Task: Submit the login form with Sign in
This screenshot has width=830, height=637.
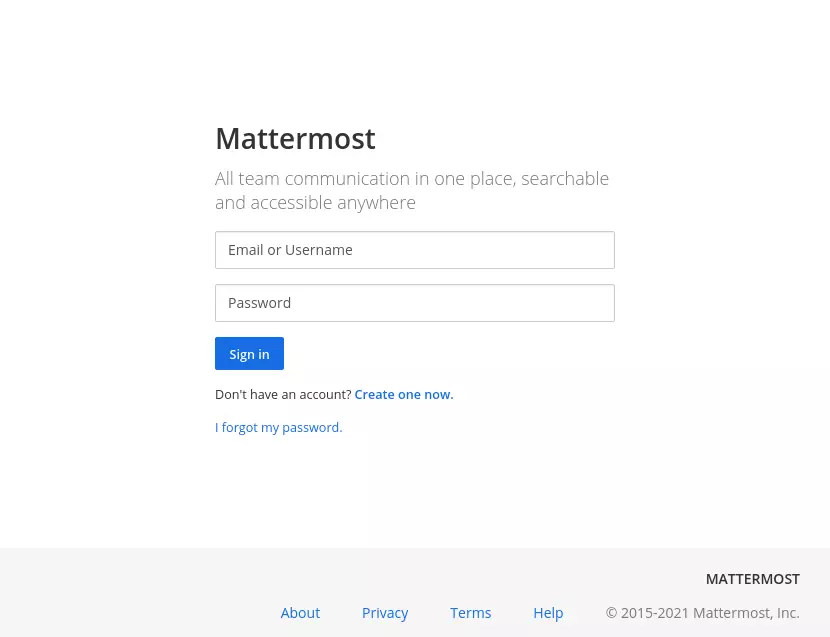Action: (x=249, y=354)
